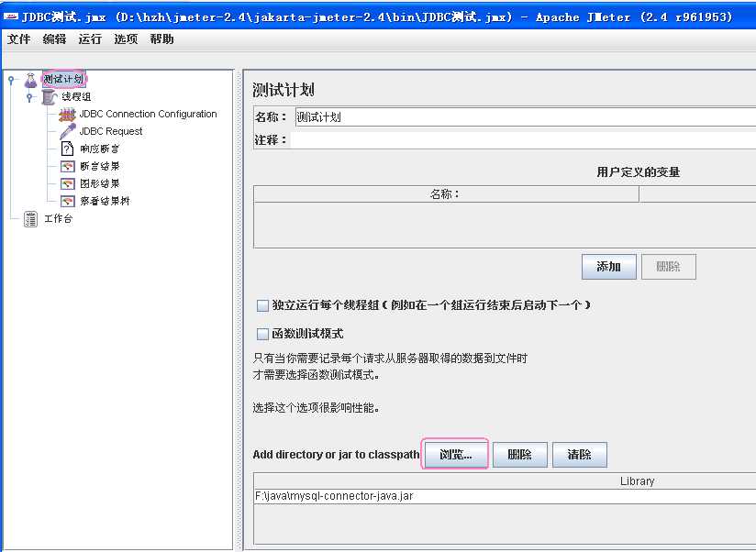Open the 选项 menu

[x=126, y=39]
